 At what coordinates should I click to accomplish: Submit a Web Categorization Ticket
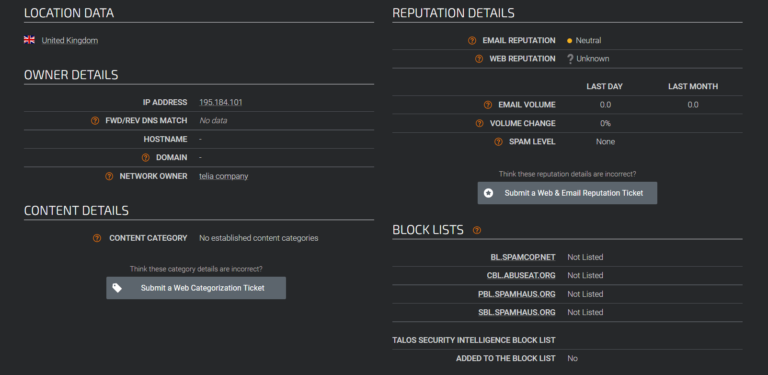[x=196, y=288]
